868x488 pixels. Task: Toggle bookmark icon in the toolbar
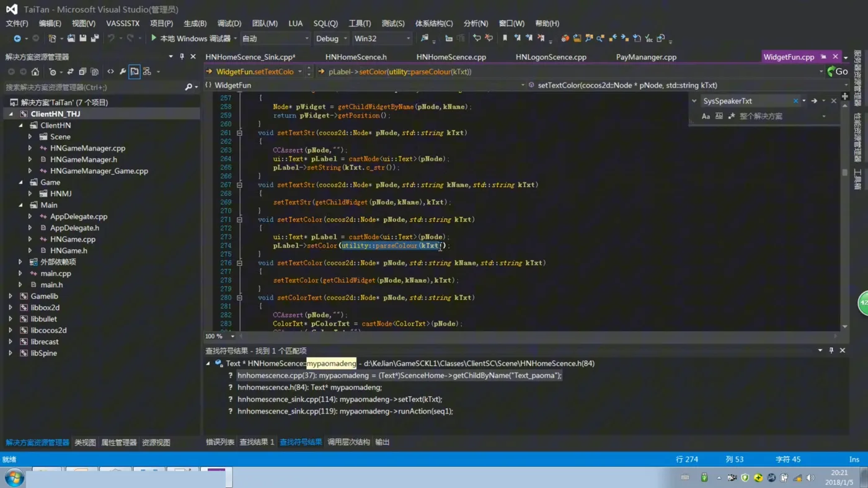coord(505,38)
